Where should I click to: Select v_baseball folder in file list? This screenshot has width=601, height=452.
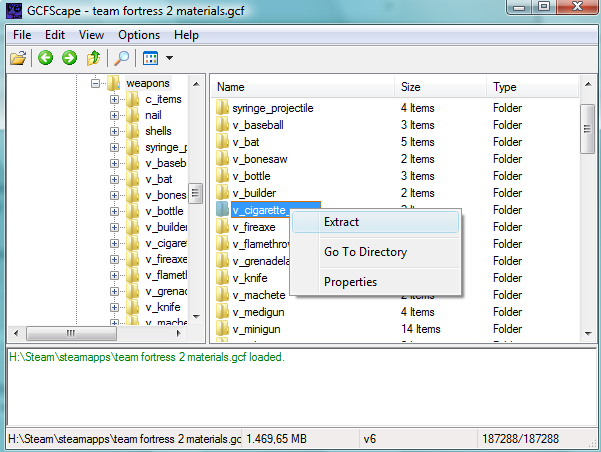[258, 125]
